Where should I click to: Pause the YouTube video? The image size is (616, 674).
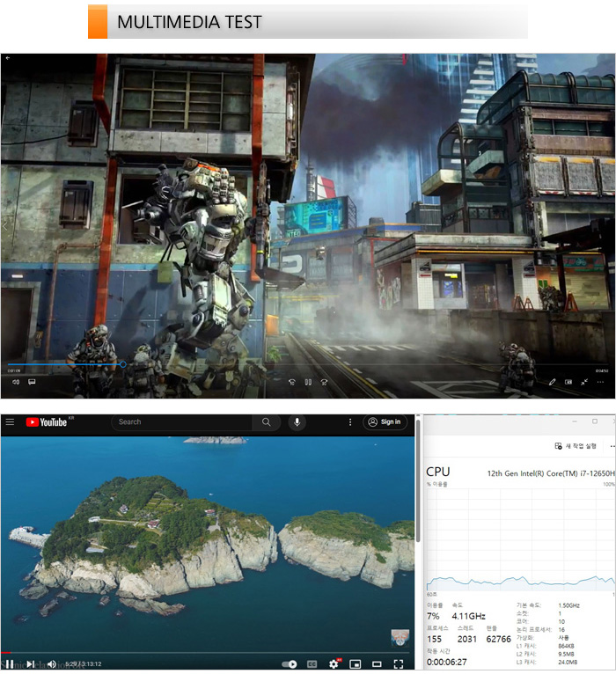[10, 664]
